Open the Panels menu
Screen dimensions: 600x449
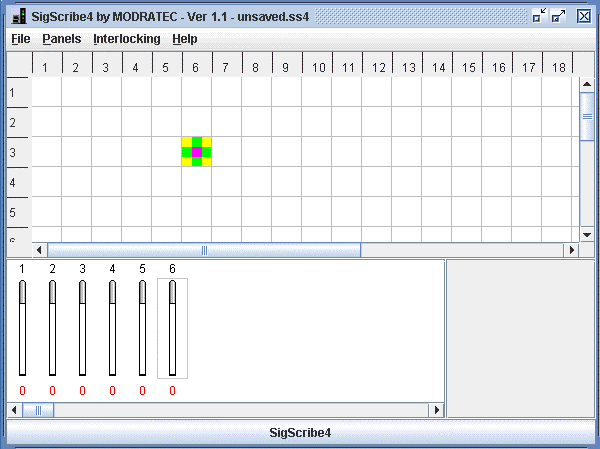tap(62, 39)
